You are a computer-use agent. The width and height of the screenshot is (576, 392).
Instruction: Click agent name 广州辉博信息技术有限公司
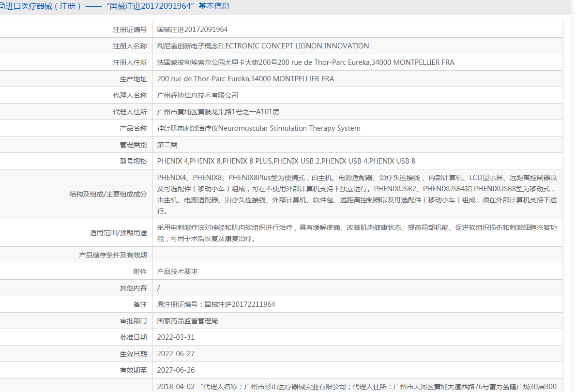click(197, 95)
